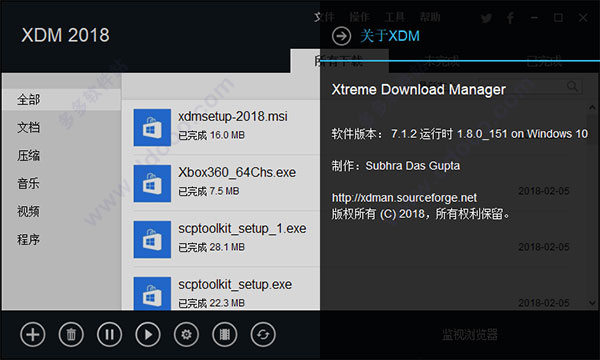Image resolution: width=600 pixels, height=360 pixels.
Task: Open the http://xdman.sourceforge.net link
Action: pos(404,198)
